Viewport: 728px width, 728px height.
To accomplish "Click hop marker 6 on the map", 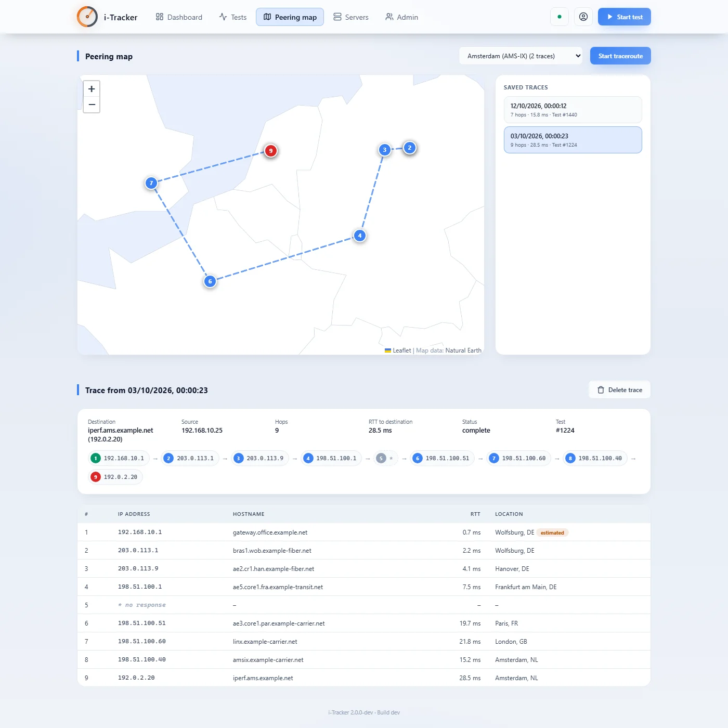I will coord(210,281).
